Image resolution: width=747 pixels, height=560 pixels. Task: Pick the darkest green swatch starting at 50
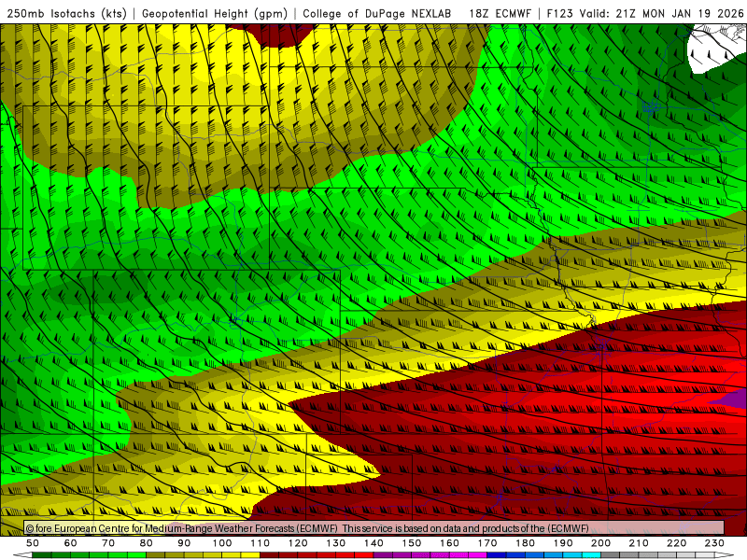(41, 555)
